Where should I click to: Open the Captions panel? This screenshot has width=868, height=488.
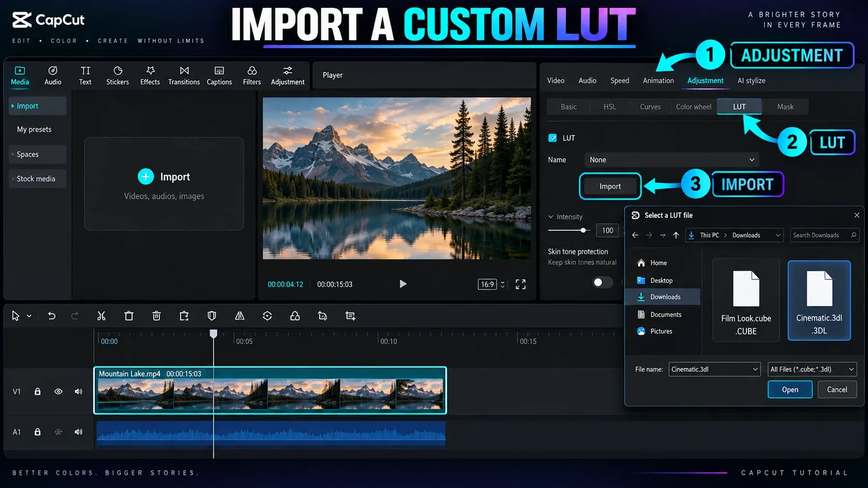pos(219,75)
